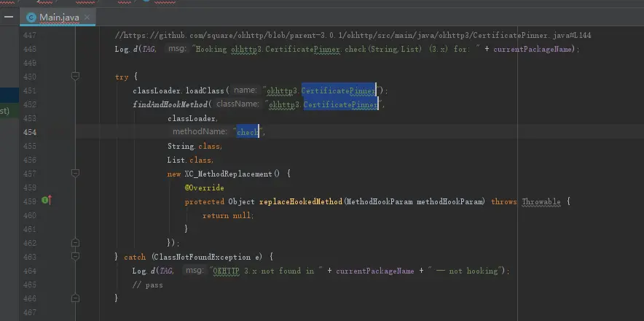The height and width of the screenshot is (321, 644).
Task: Click the minus hide icon left of tabs
Action: (x=9, y=18)
